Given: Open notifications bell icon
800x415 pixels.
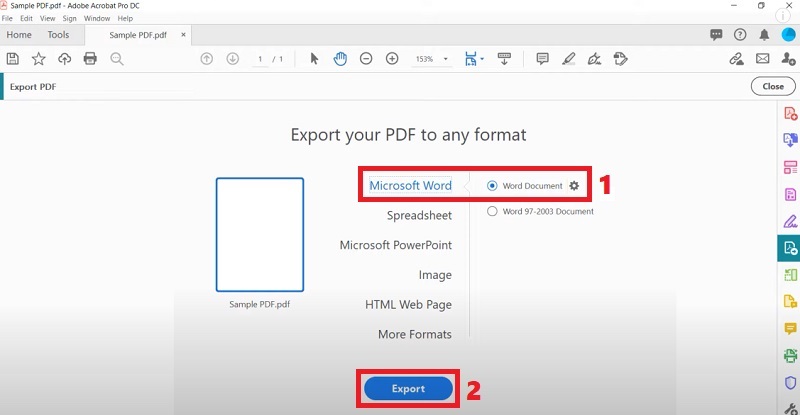Looking at the screenshot, I should (x=764, y=35).
